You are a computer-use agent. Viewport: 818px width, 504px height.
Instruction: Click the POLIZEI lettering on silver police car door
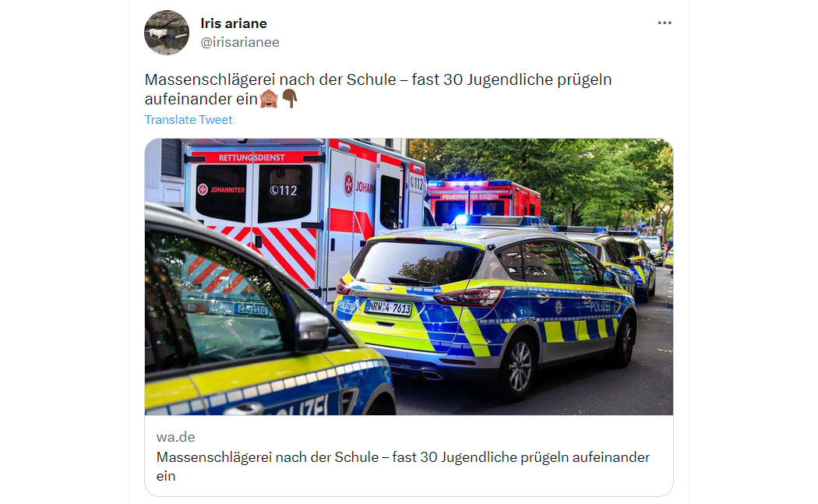[x=599, y=306]
